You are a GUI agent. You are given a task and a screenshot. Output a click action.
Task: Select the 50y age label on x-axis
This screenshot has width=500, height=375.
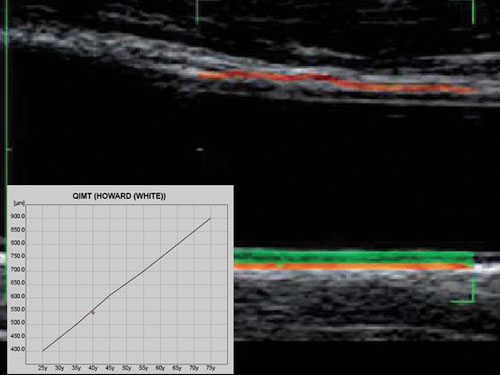coord(127,368)
